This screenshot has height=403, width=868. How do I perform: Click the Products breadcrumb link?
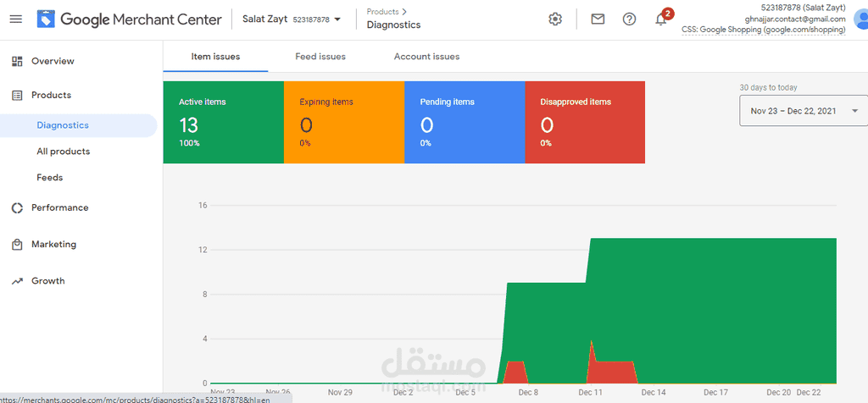(x=382, y=12)
